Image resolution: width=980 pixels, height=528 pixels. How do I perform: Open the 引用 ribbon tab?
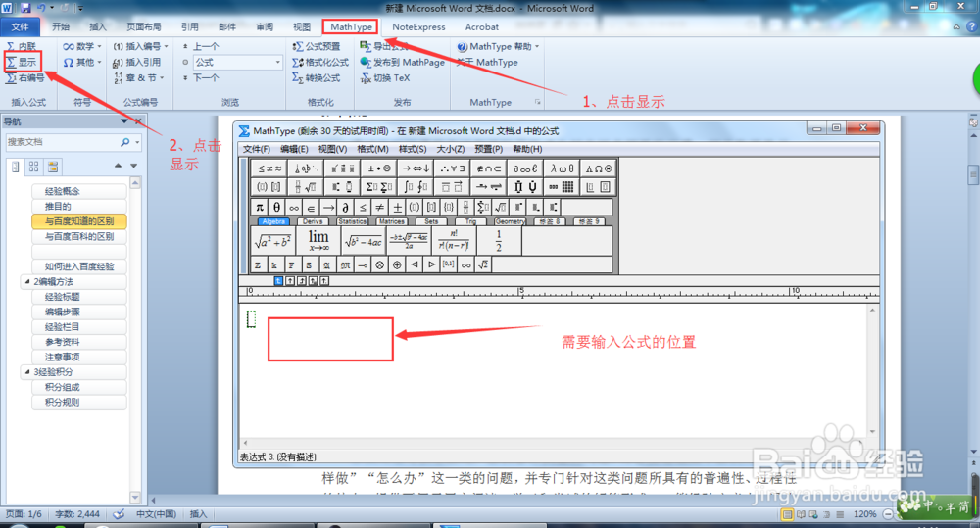tap(190, 26)
